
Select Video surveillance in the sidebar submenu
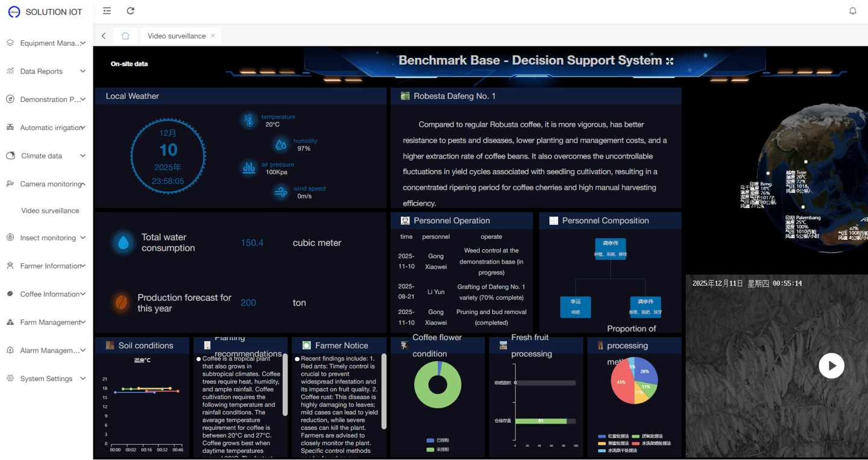click(50, 210)
